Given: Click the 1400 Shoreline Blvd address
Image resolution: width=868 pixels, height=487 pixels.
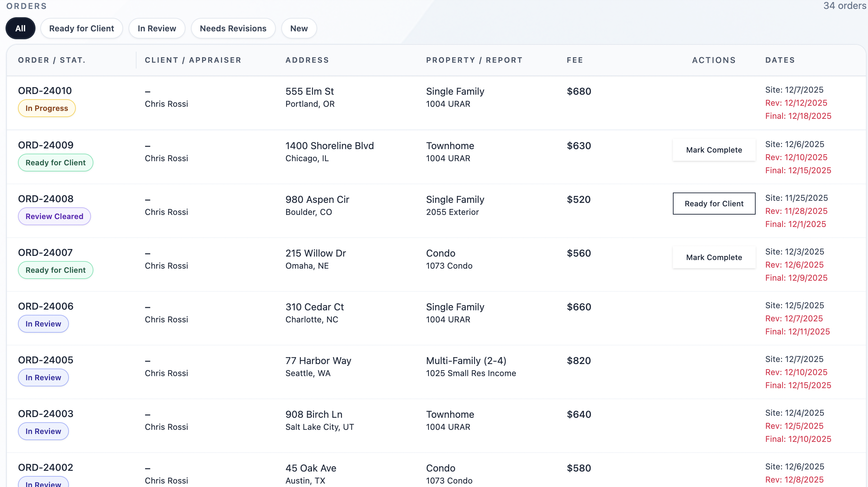Looking at the screenshot, I should click(330, 146).
